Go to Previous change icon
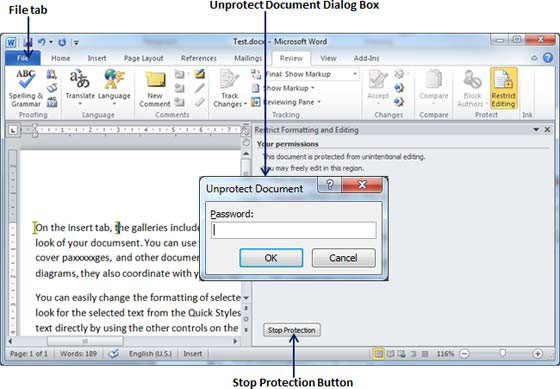The height and width of the screenshot is (389, 560). 399,88
